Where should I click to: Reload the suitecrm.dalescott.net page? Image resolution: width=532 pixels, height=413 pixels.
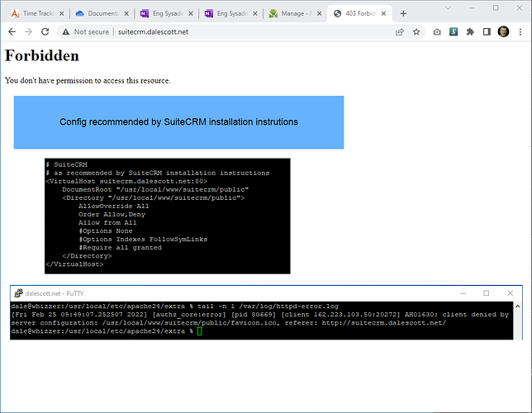pos(45,32)
